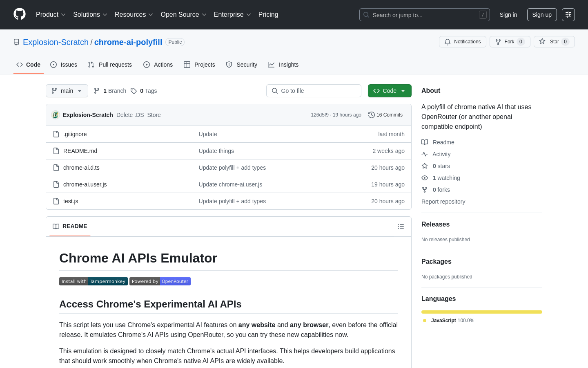This screenshot has width=588, height=368.
Task: Click the file icon next to .gitignore
Action: tap(56, 134)
